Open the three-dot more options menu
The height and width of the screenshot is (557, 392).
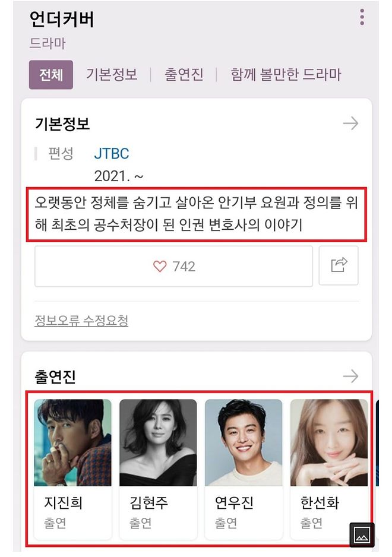point(362,17)
